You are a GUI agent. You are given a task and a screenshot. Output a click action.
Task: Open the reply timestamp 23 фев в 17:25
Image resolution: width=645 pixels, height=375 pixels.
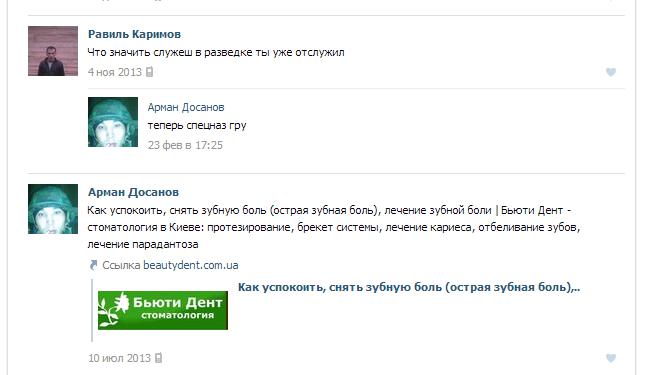point(185,145)
